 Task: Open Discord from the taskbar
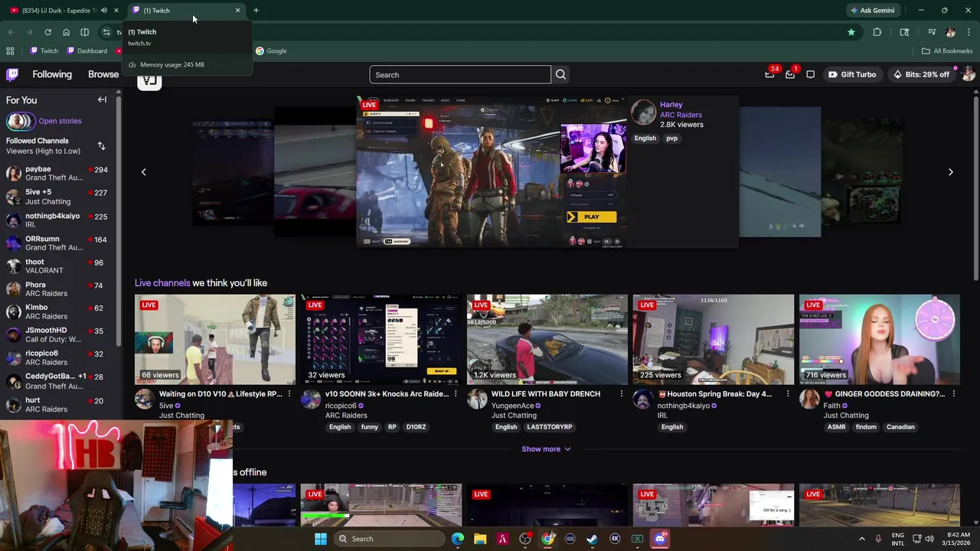(x=660, y=539)
